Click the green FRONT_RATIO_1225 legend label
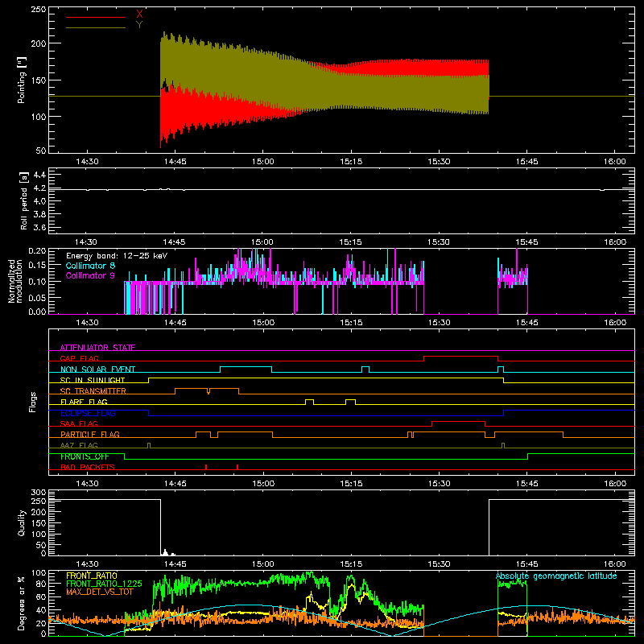This screenshot has width=644, height=644. click(104, 584)
